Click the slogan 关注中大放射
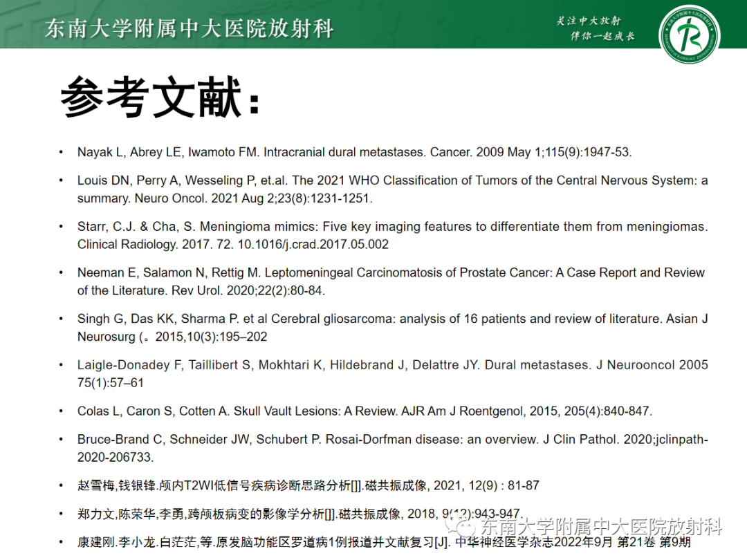Image resolution: width=747 pixels, height=560 pixels. [x=589, y=21]
